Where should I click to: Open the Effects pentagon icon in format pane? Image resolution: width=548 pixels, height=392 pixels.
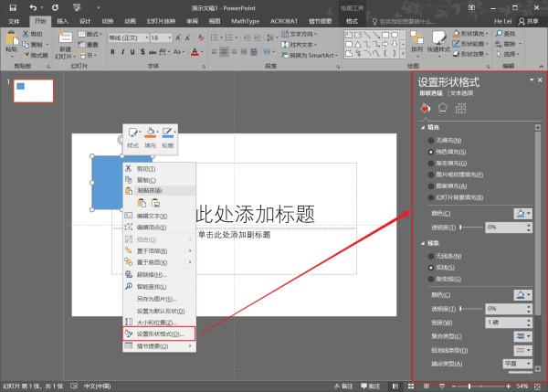[x=443, y=109]
